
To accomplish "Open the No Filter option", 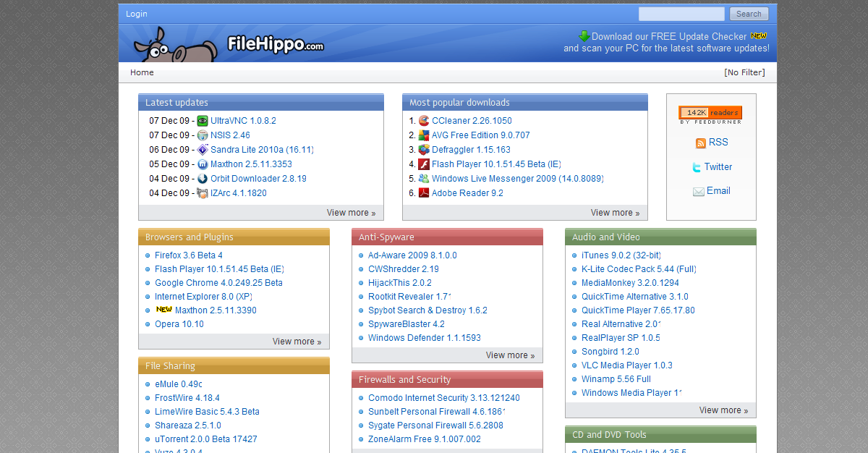I will pos(744,72).
